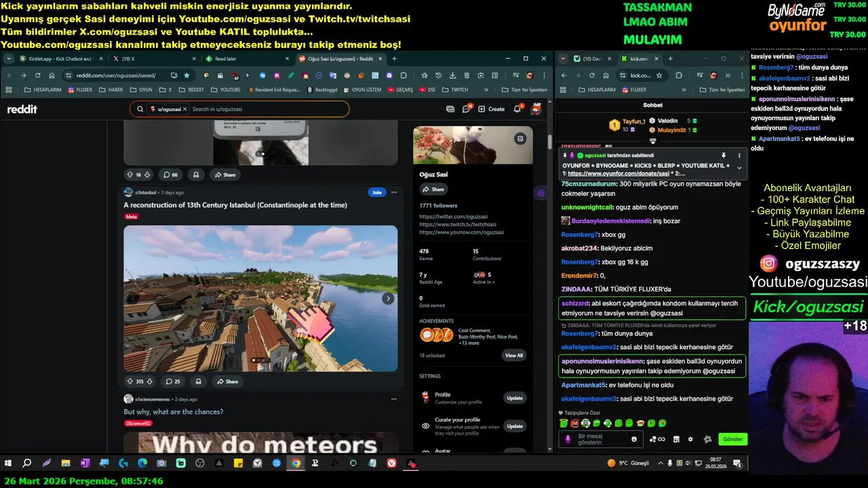Focus the Bir mesaj gönderin chat field
Screen dimensions: 868x488
600,439
